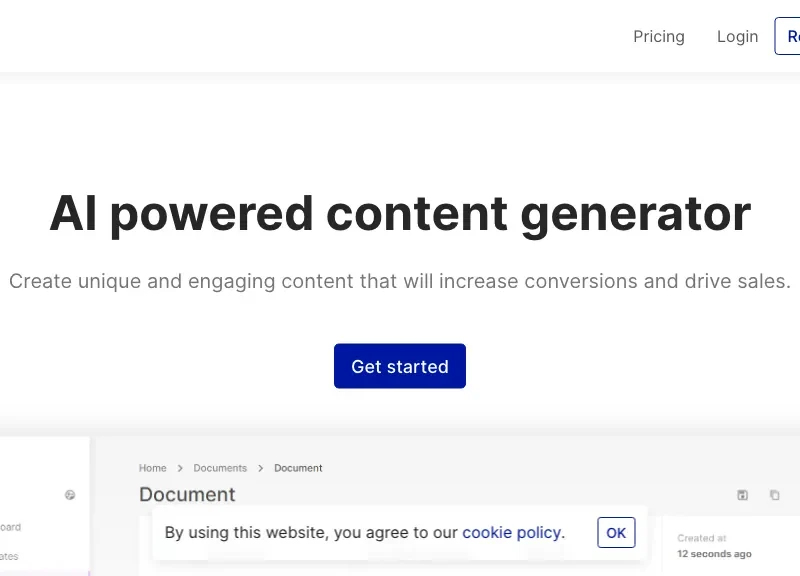This screenshot has width=800, height=576.
Task: Click the chevron after Home breadcrumb
Action: click(x=180, y=468)
